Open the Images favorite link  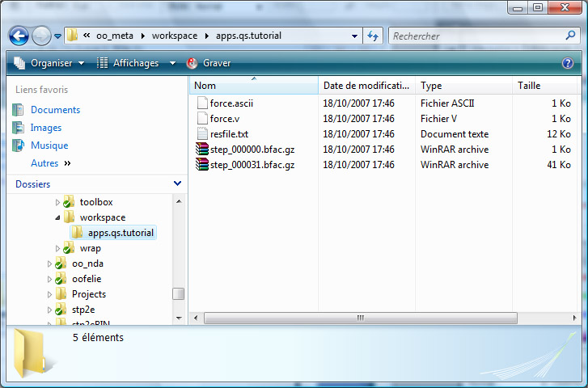coord(46,128)
